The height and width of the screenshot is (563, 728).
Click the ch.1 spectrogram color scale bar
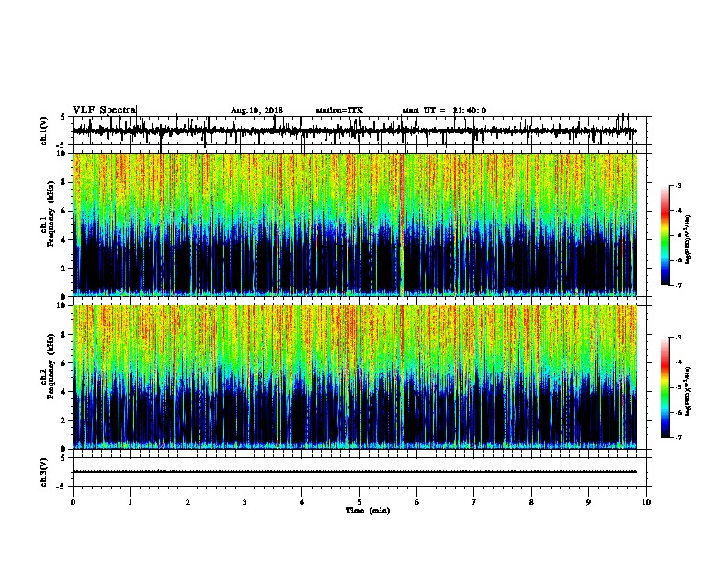click(x=665, y=236)
